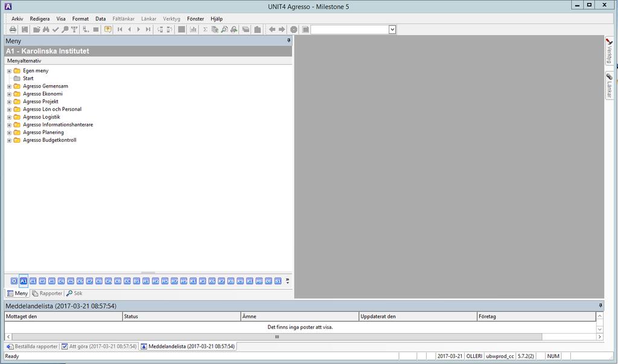Expand the Agresso Budgetkontroll folder node
This screenshot has height=364, width=618.
tap(9, 141)
